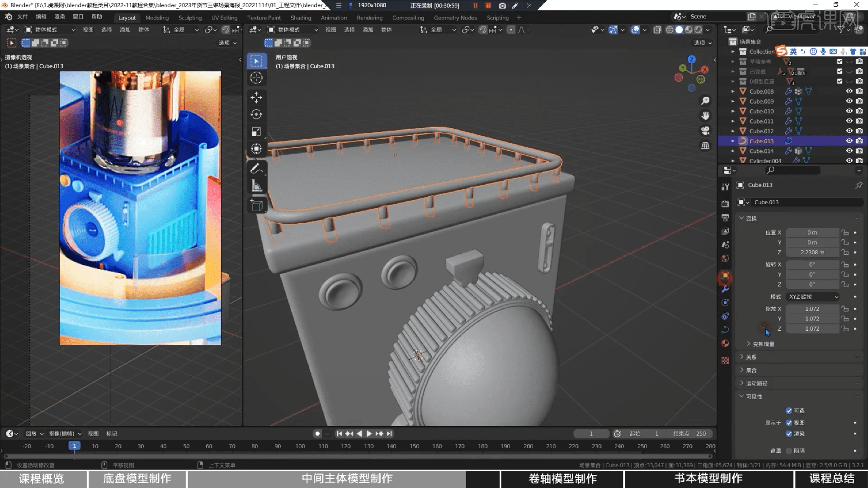Image resolution: width=868 pixels, height=488 pixels.
Task: Disable render camera for Cube.012
Action: point(859,131)
